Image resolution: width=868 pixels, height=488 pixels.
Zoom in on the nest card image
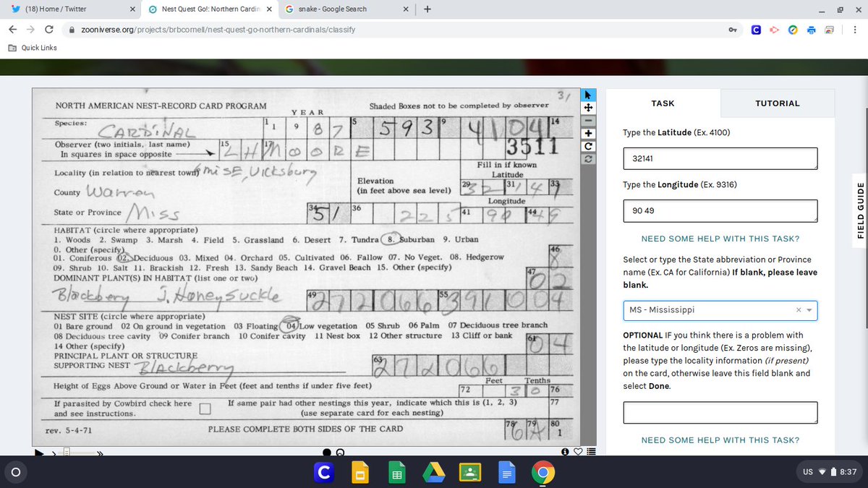588,133
